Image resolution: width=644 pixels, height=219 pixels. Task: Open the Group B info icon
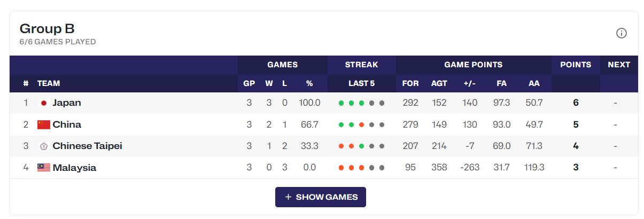621,33
